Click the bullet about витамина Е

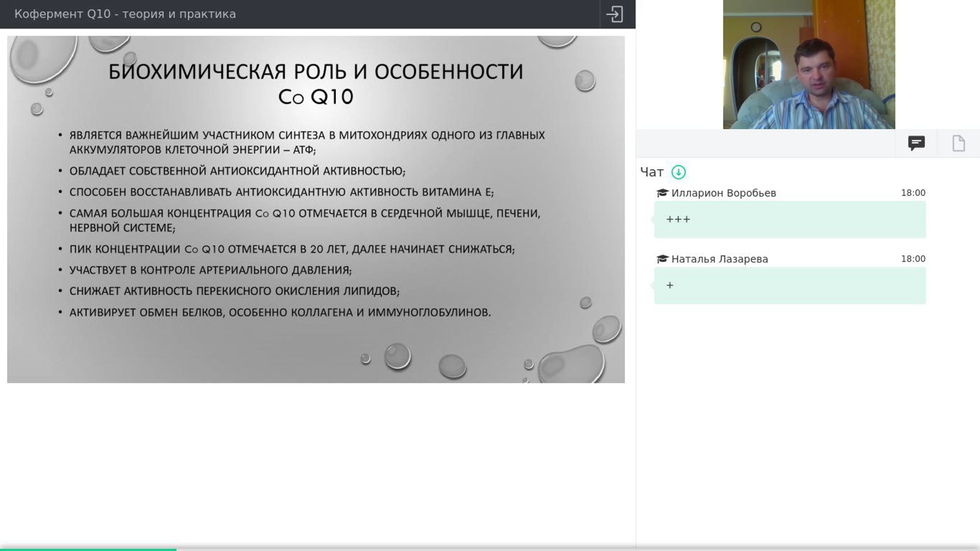tap(281, 192)
